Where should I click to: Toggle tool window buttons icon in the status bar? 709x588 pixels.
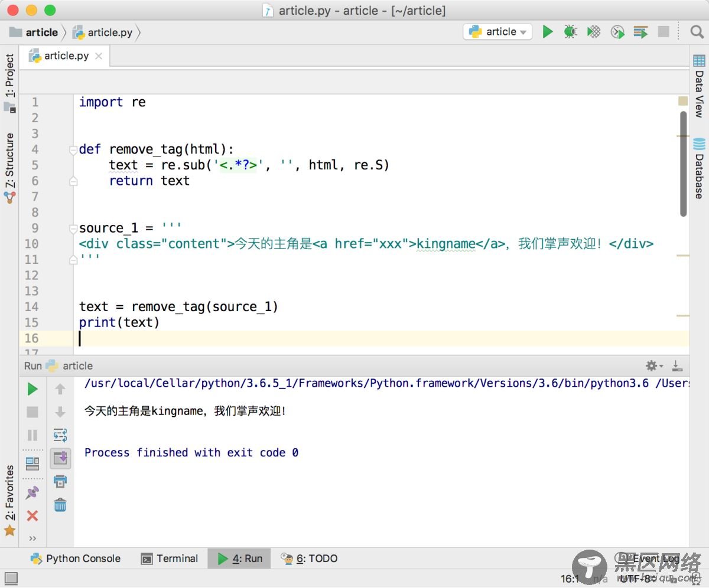pyautogui.click(x=11, y=578)
